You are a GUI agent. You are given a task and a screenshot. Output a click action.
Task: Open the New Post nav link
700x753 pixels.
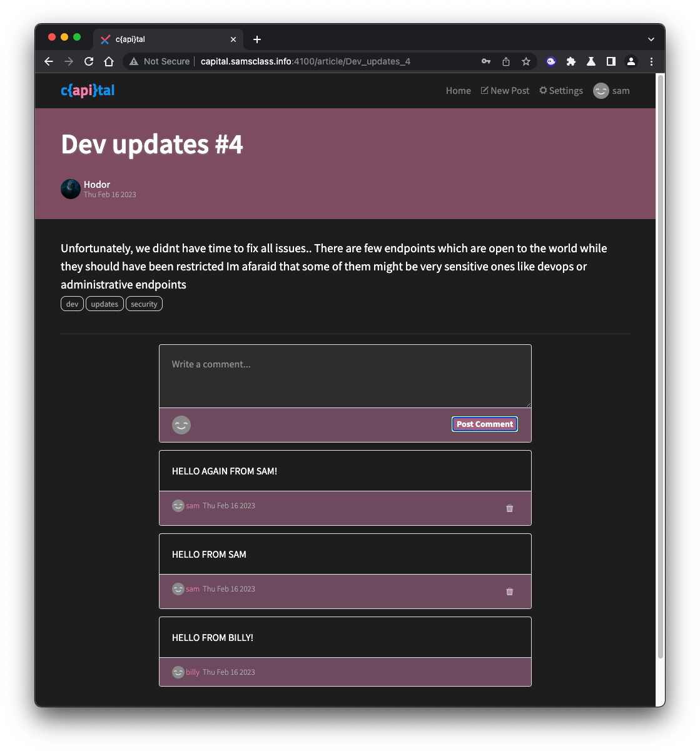coord(505,91)
